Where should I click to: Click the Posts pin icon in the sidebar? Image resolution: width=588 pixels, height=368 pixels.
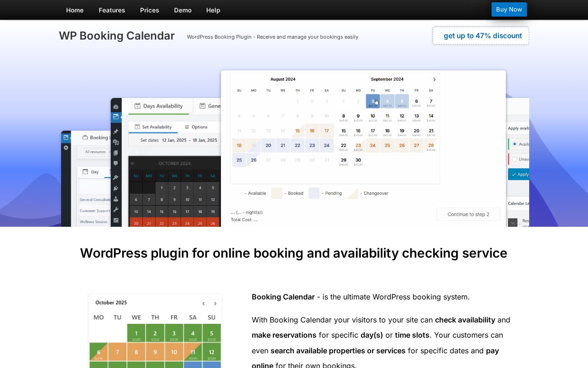[116, 132]
